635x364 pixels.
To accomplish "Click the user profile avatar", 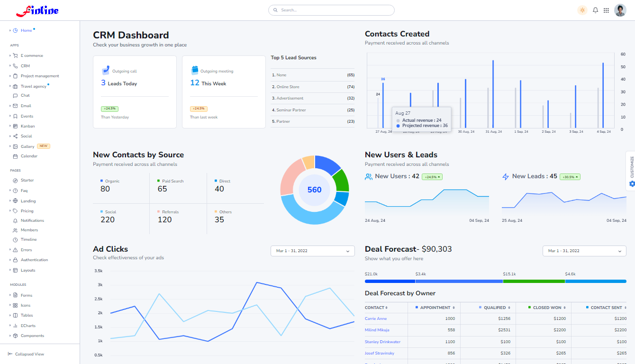I will click(x=620, y=10).
